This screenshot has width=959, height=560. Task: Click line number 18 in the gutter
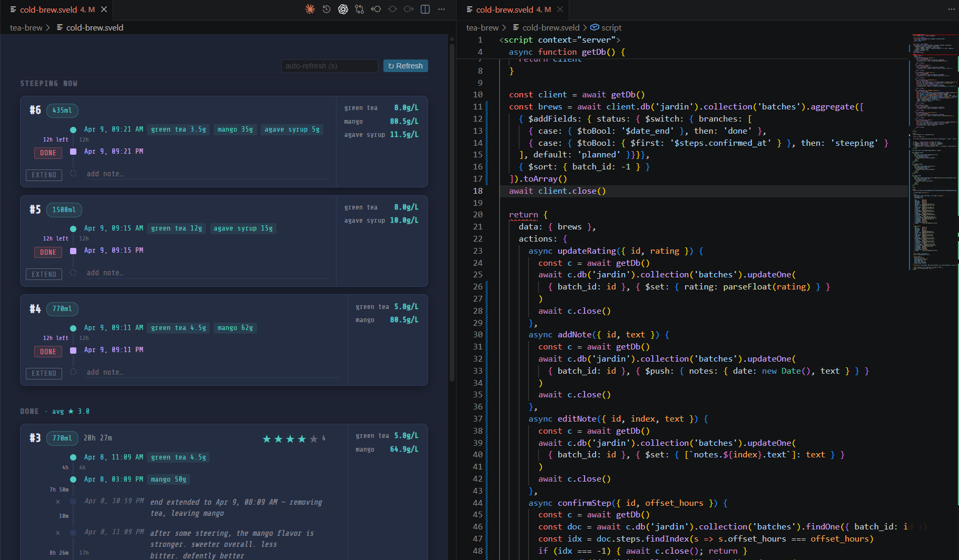click(x=477, y=191)
